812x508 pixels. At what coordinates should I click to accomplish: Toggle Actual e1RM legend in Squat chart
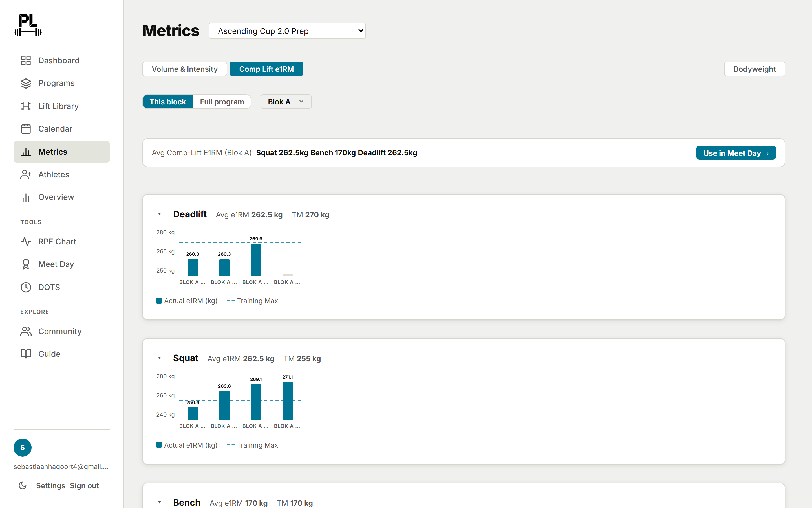click(x=187, y=445)
